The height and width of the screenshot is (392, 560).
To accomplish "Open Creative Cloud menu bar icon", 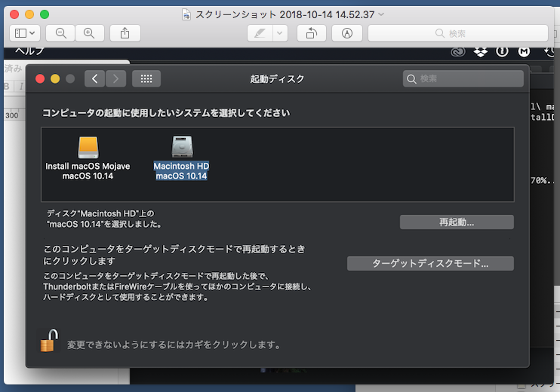I will (458, 52).
